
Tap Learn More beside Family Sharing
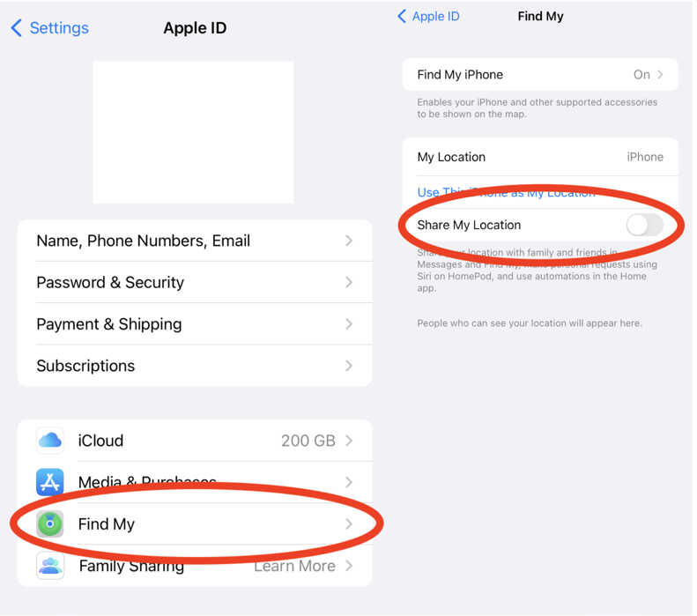(x=294, y=566)
